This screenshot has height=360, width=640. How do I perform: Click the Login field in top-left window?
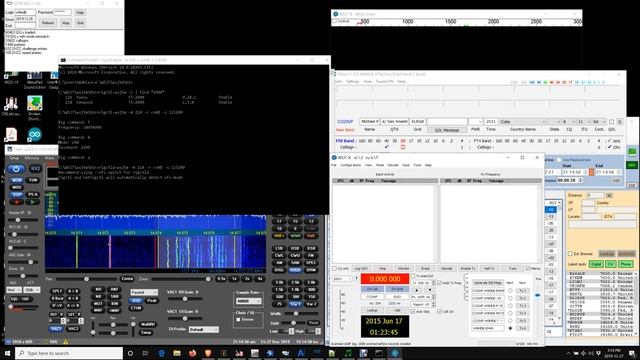pyautogui.click(x=25, y=12)
